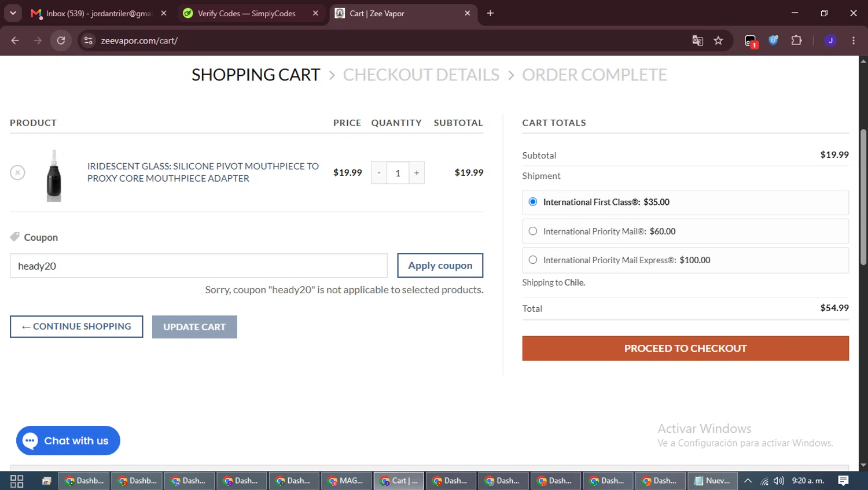Open the volume speaker tray icon
The image size is (868, 490).
(779, 481)
